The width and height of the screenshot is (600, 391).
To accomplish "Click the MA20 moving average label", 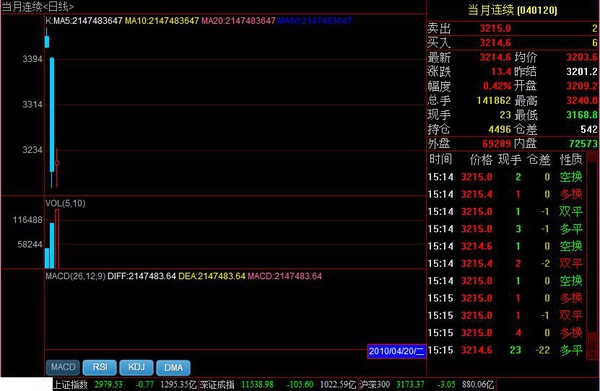I will pos(238,21).
